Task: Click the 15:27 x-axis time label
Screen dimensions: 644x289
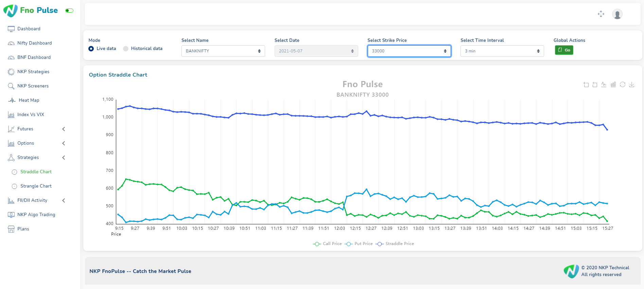Action: 608,228
